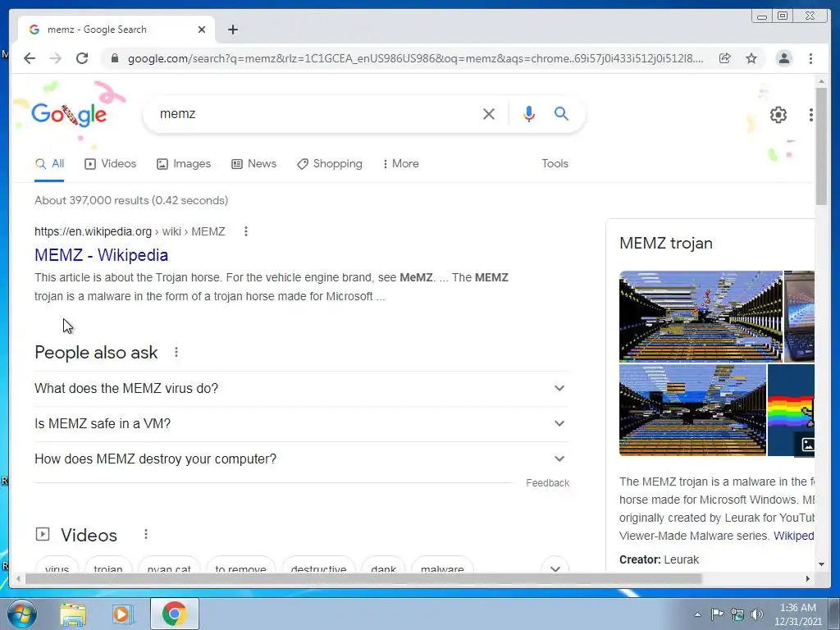Open the Action Center flag icon
The width and height of the screenshot is (840, 630).
click(x=717, y=614)
